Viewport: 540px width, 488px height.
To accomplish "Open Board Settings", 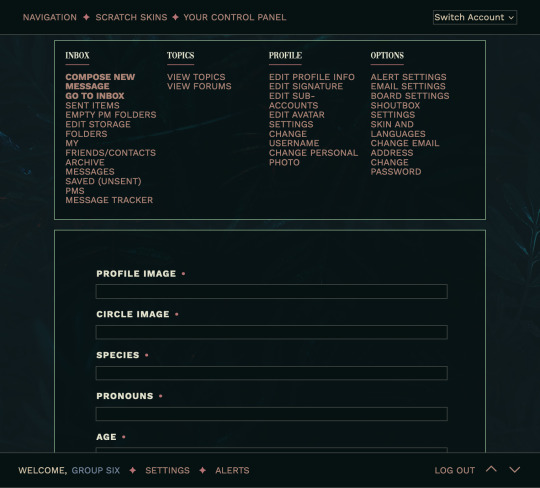I will [x=410, y=96].
